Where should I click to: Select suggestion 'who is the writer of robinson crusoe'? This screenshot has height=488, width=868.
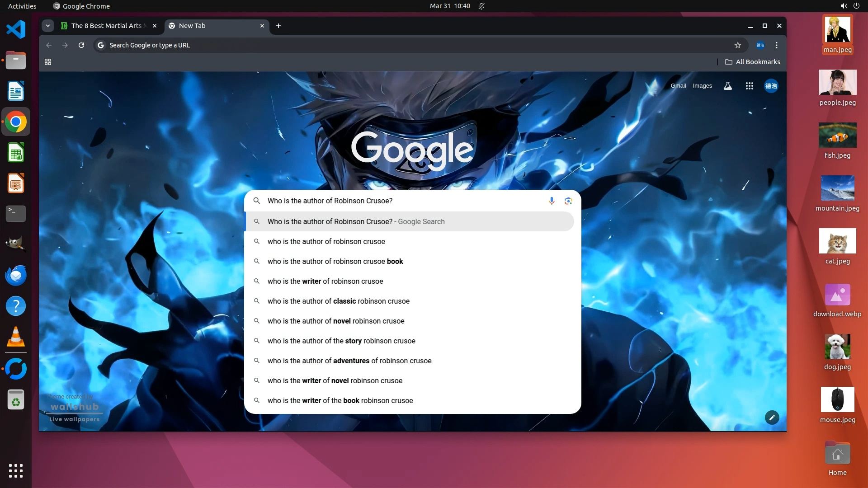[325, 281]
